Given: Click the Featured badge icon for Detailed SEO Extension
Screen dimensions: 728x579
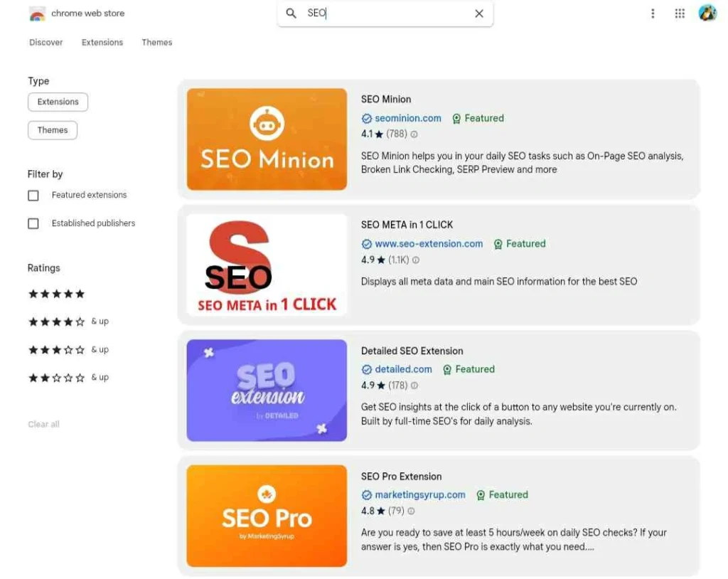Looking at the screenshot, I should 447,369.
